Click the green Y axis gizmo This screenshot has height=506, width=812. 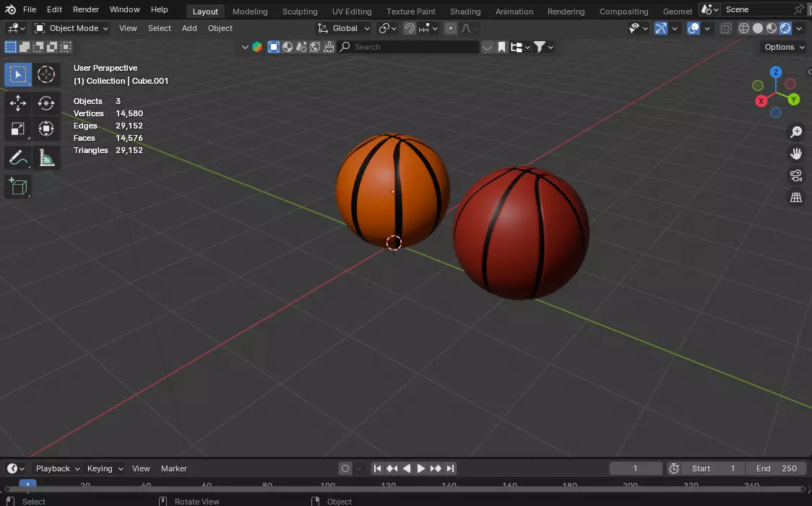click(793, 100)
